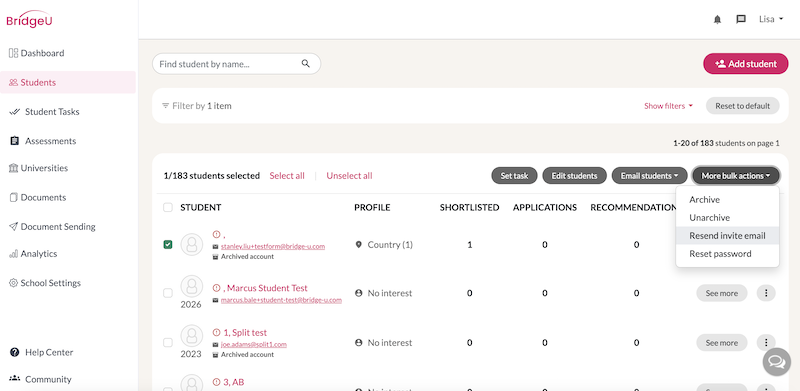The image size is (800, 391).
Task: Click the Student Tasks checkmark icon
Action: tap(14, 111)
